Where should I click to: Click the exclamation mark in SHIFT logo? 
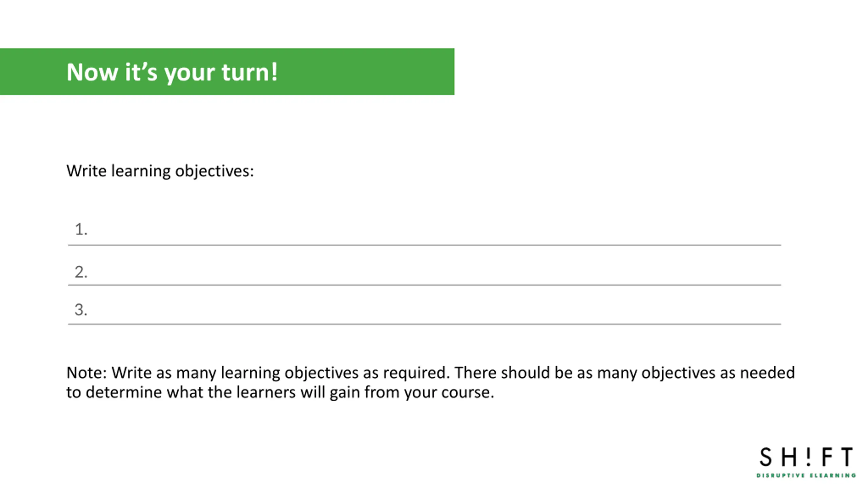point(809,456)
